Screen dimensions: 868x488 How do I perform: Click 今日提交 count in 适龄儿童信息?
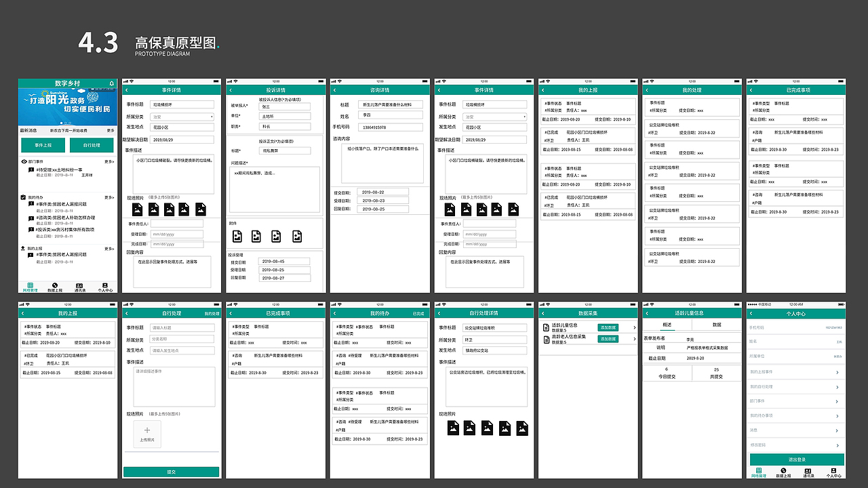(667, 373)
